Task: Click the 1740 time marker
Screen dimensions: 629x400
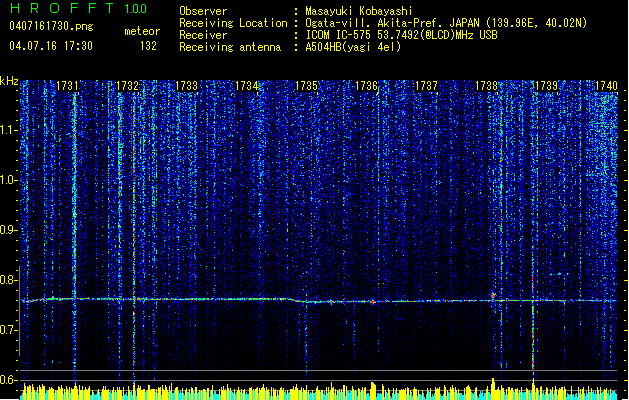Action: click(x=606, y=86)
